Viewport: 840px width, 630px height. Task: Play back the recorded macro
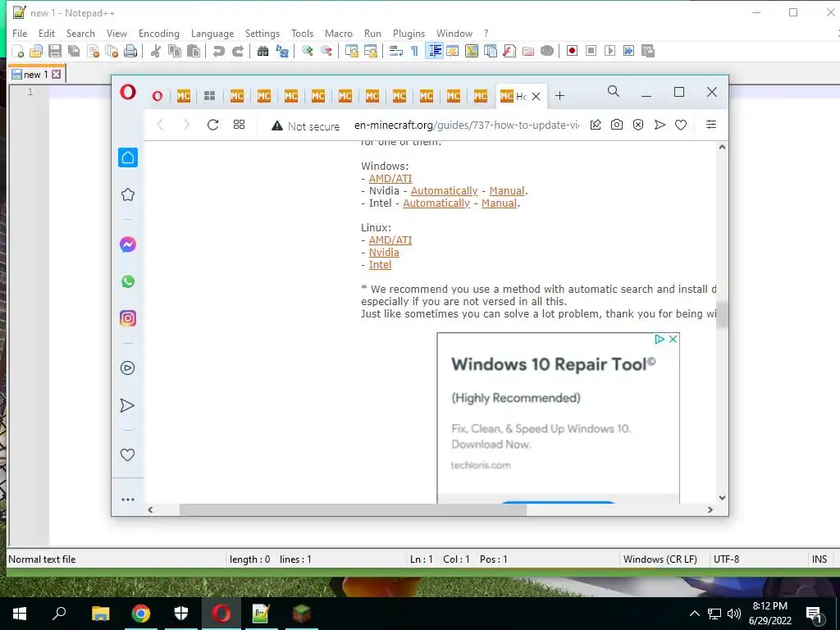(x=609, y=51)
